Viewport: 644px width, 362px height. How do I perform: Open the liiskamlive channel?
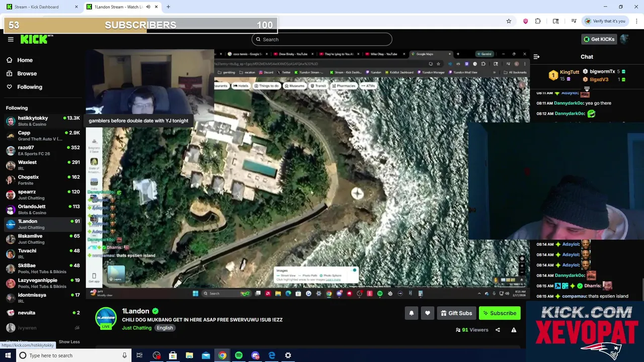[x=43, y=239]
